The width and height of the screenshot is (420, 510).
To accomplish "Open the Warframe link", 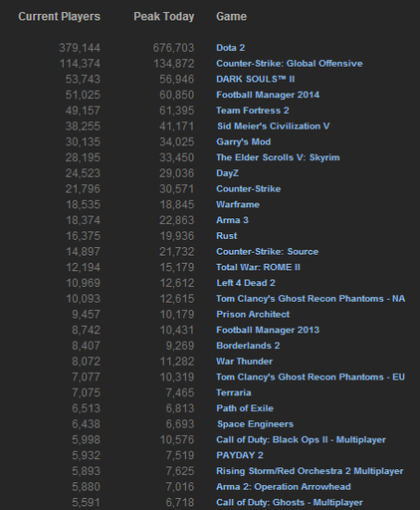I will click(x=238, y=204).
